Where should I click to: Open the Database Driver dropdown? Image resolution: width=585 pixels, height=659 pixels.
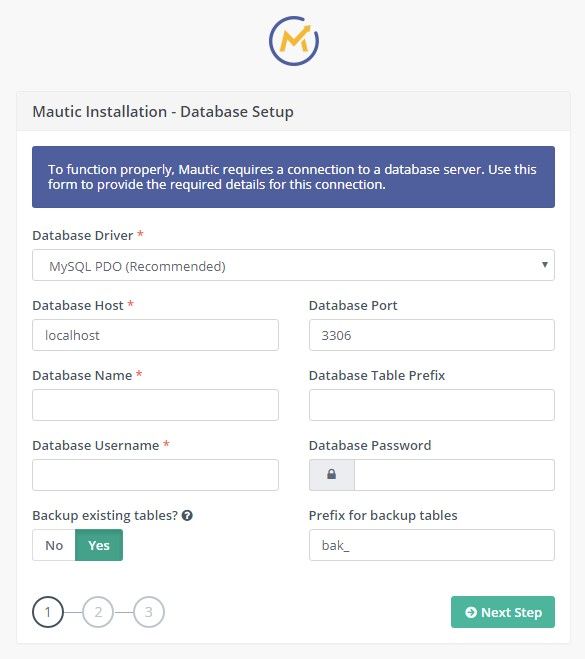click(x=293, y=265)
